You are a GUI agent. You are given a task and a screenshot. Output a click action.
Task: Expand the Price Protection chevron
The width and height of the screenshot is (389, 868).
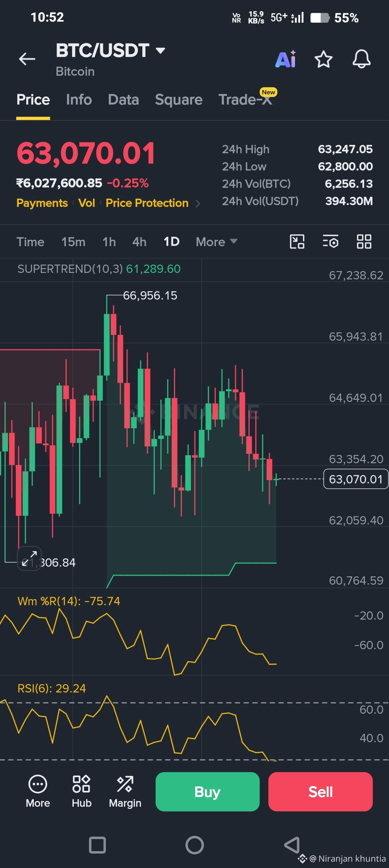[197, 204]
